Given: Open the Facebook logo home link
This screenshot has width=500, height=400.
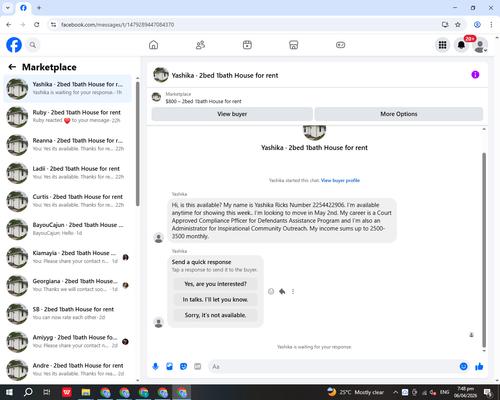Looking at the screenshot, I should (x=14, y=45).
